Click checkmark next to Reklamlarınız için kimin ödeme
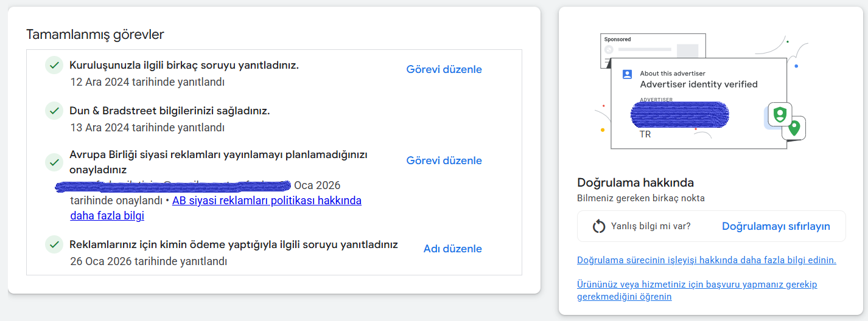 [55, 244]
